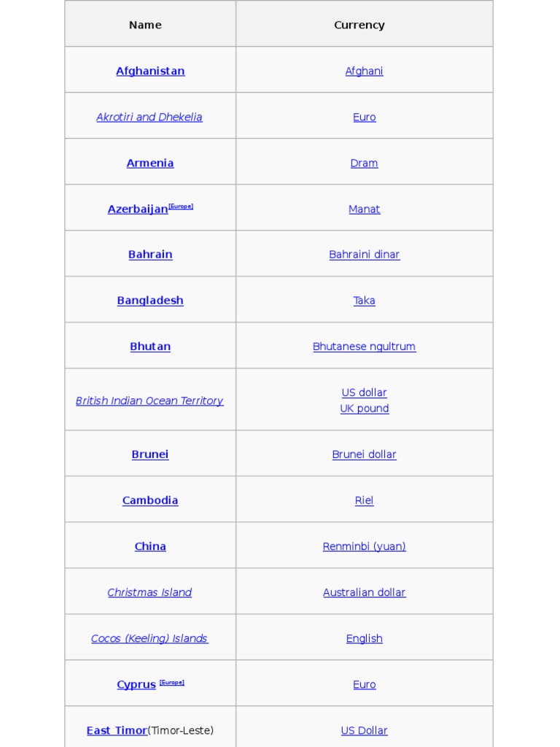The image size is (560, 747).
Task: Open the Bhutanese ngultrum link
Action: point(364,347)
